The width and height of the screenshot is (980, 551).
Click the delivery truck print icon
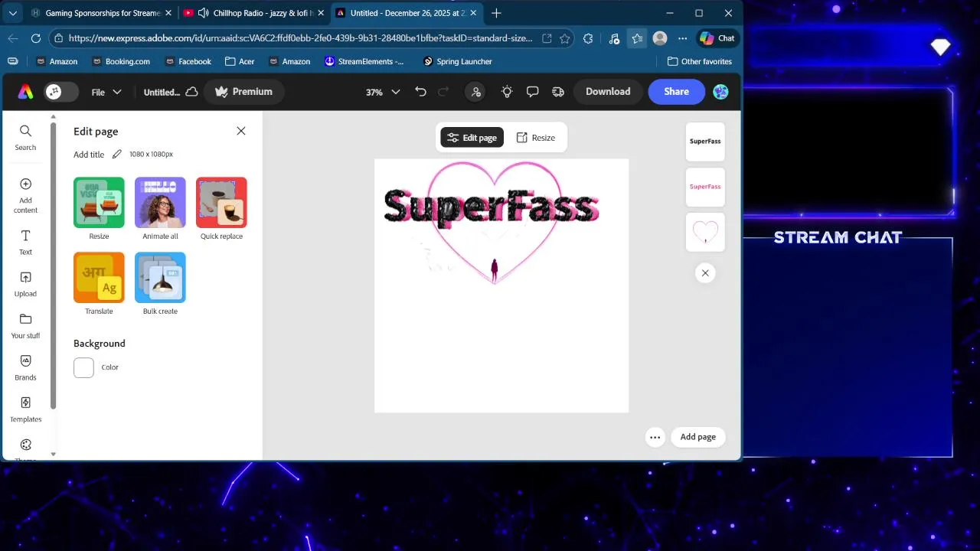tap(558, 92)
